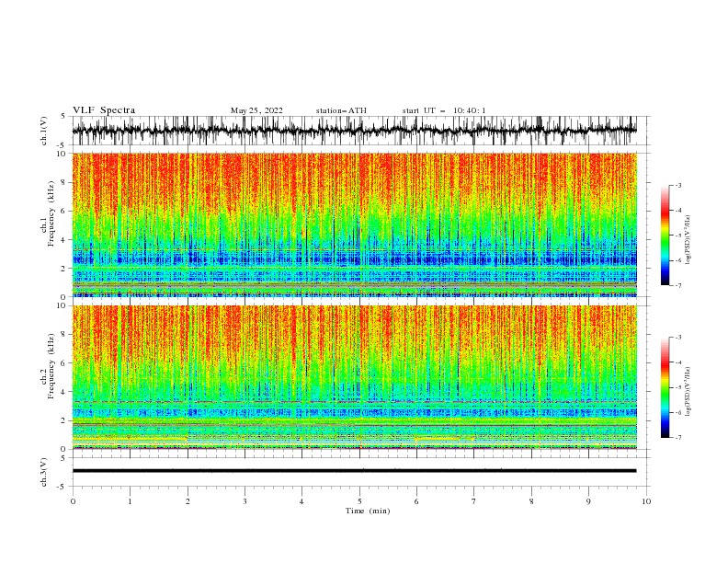
Task: Click the ch.1 spectrogram colorbar
Action: pos(665,236)
